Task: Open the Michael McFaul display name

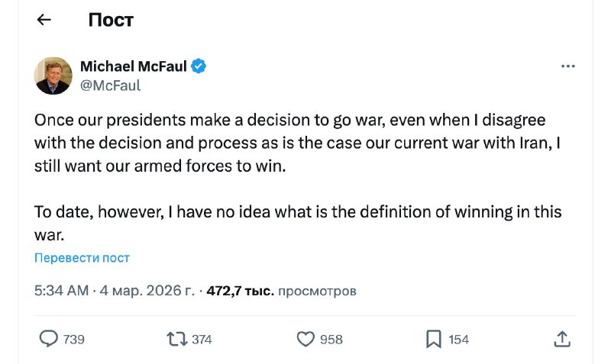Action: 133,66
